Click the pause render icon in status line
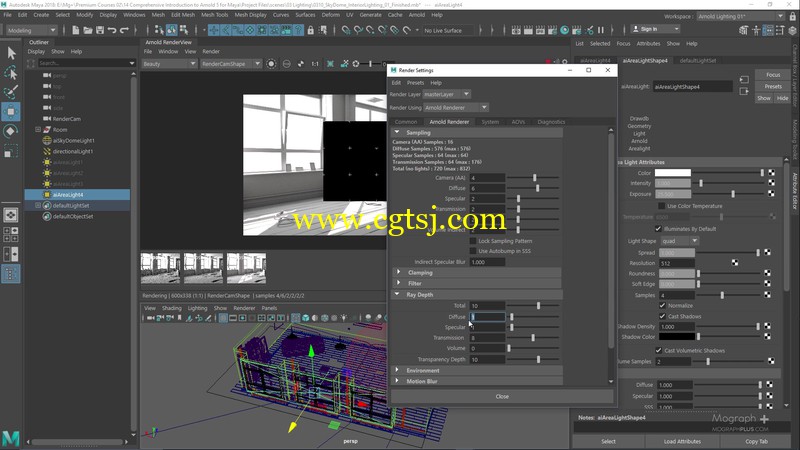 601,31
